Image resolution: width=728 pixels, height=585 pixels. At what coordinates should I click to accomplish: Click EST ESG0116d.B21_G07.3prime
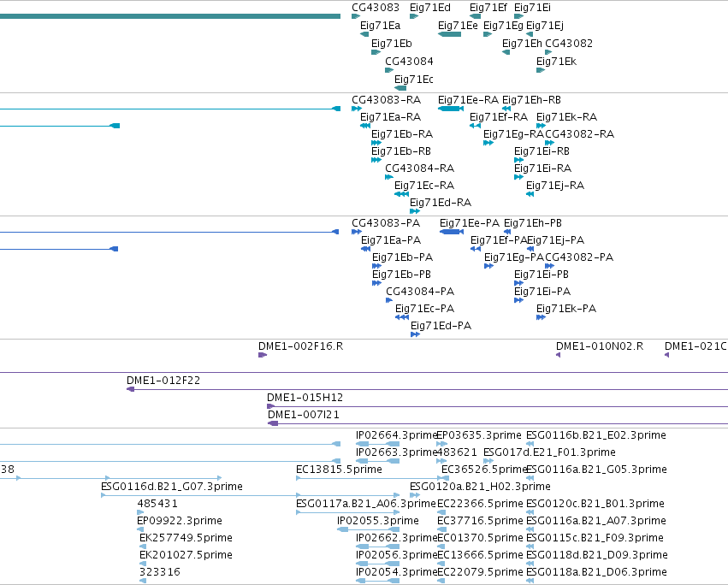coord(172,488)
